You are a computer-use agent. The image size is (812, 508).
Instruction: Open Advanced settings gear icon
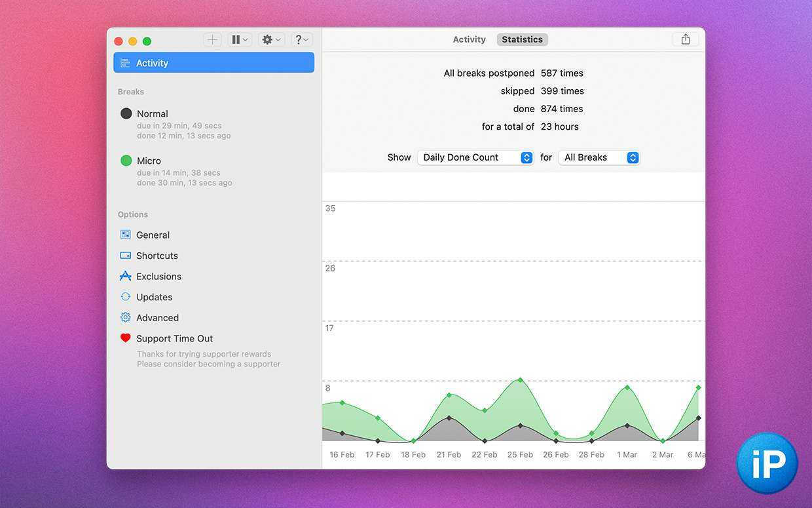coord(126,317)
